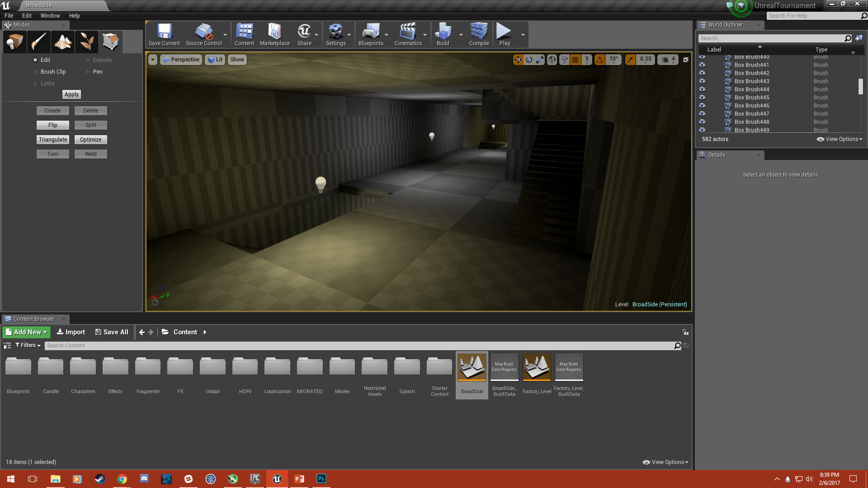
Task: Open the Add New dropdown
Action: click(x=27, y=332)
